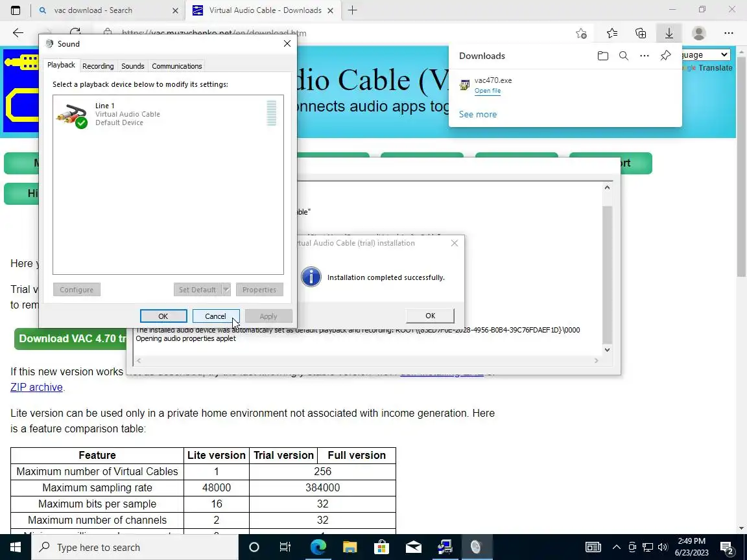Screen dimensions: 747x560
Task: Click the blue information icon
Action: 311,277
